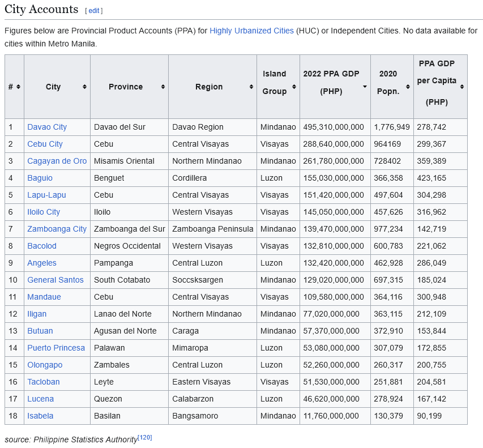Follow the Iligan link

point(37,314)
